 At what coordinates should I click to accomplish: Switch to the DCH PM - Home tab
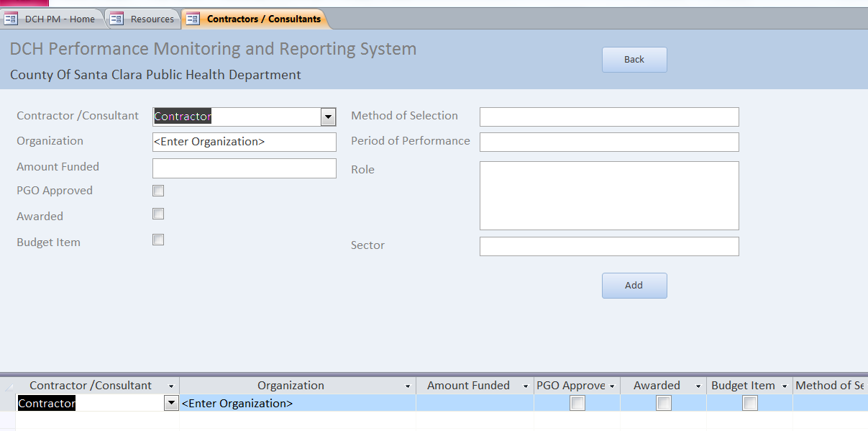pos(51,19)
